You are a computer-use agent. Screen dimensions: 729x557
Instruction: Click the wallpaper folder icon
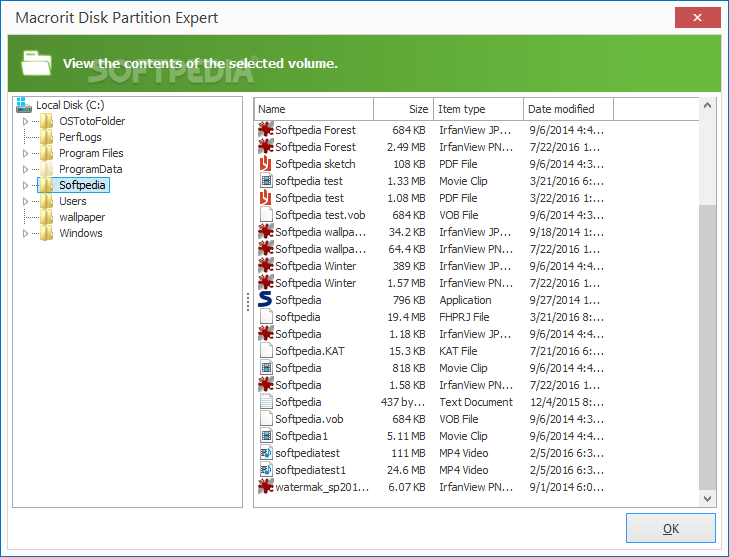click(46, 217)
